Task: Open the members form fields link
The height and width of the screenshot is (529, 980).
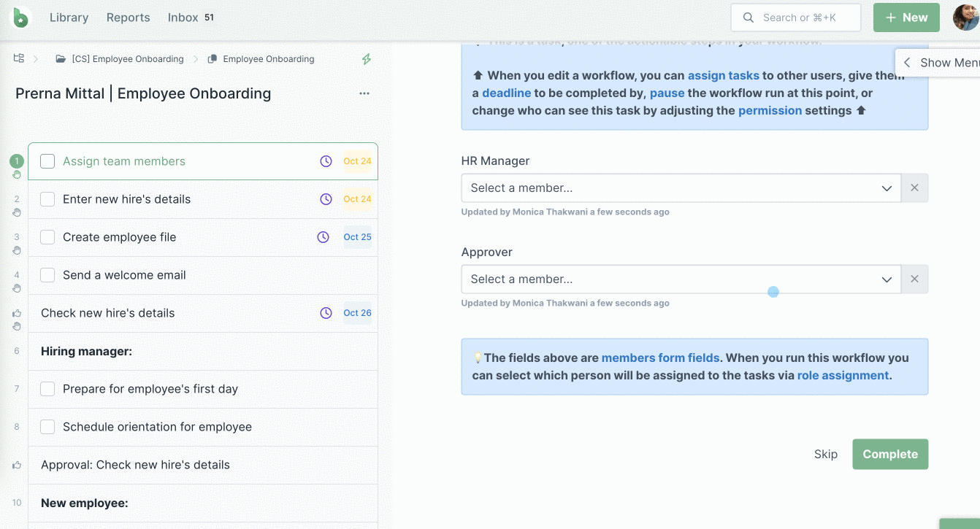Action: tap(660, 358)
